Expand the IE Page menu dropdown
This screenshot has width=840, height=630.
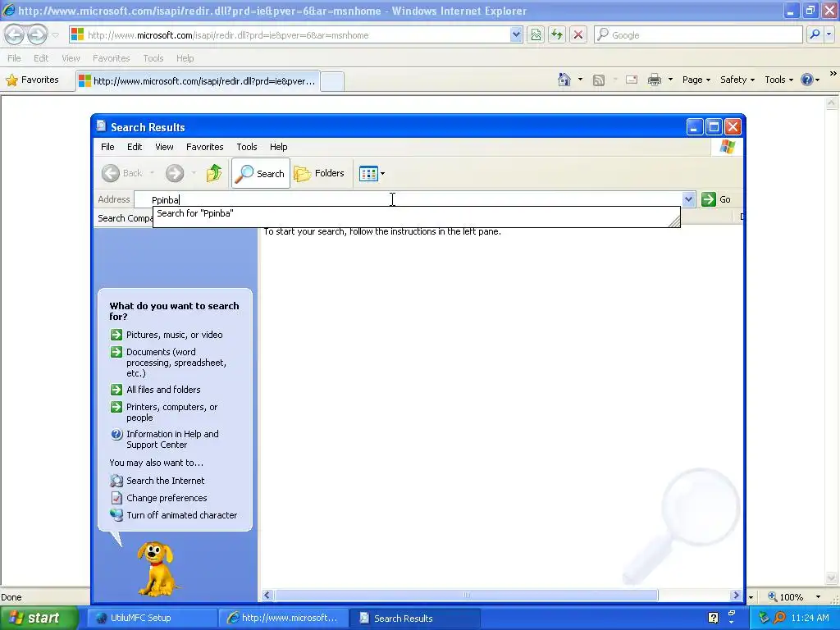pos(696,80)
